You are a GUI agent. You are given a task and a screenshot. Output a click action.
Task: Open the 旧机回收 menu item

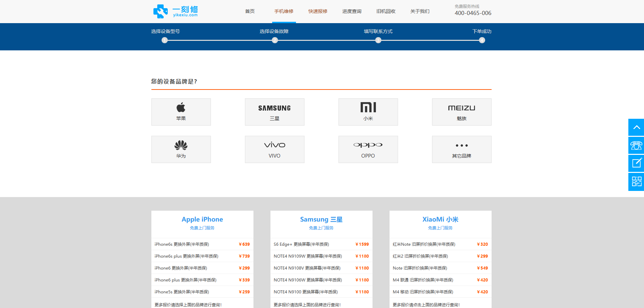(x=385, y=11)
